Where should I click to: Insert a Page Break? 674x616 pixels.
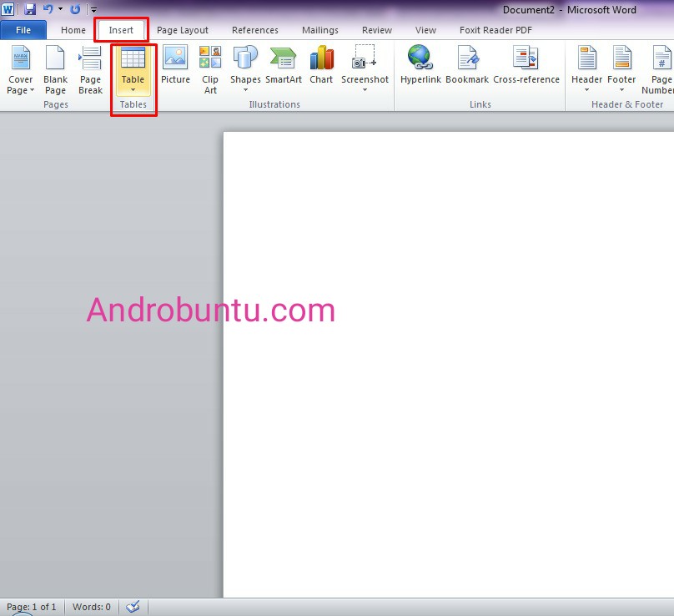tap(90, 69)
